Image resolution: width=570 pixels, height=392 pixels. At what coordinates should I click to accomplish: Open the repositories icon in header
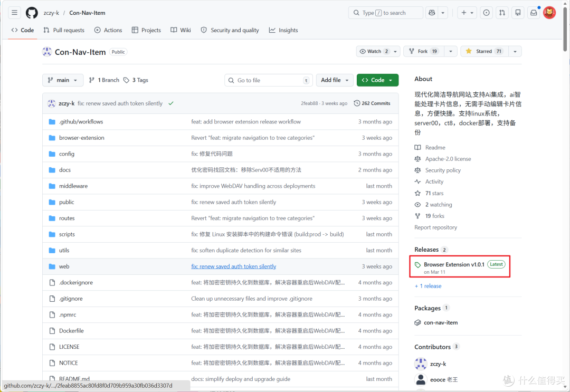pos(518,13)
